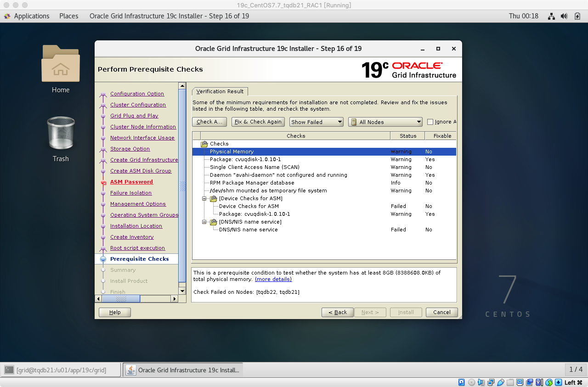The height and width of the screenshot is (387, 588).
Task: Switch to the grid@tqdb21 terminal taskbar item
Action: [x=61, y=370]
